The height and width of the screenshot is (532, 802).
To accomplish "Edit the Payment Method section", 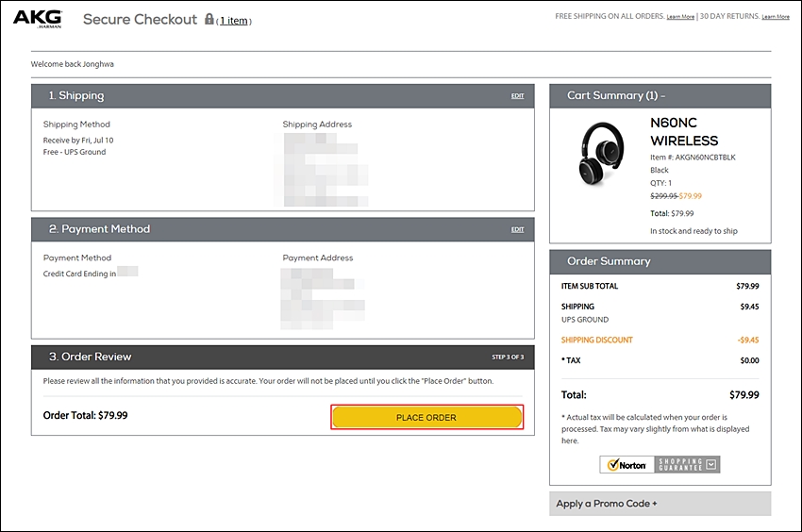I will point(518,229).
